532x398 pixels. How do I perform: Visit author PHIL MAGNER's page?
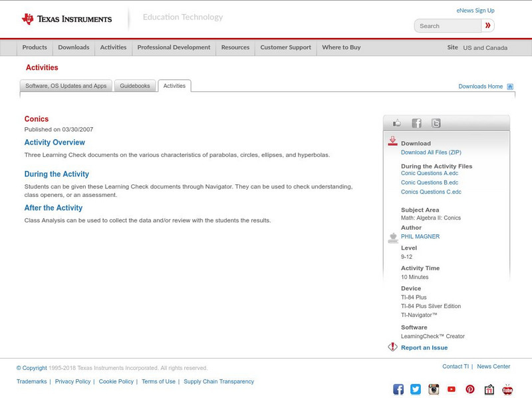(x=420, y=236)
